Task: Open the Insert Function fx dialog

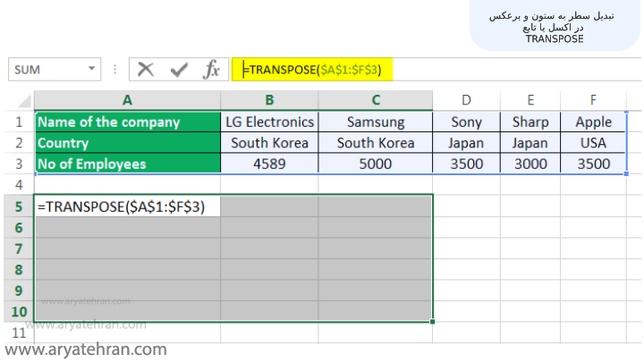Action: [x=212, y=70]
